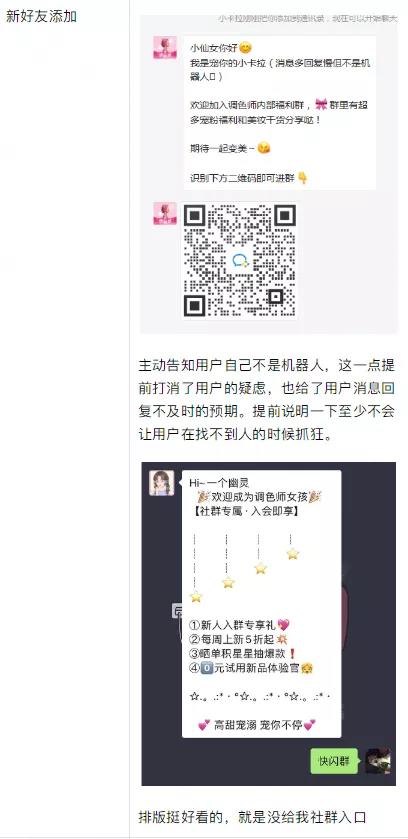Click pink avatar beside the QR code
The width and height of the screenshot is (408, 839).
point(165,213)
